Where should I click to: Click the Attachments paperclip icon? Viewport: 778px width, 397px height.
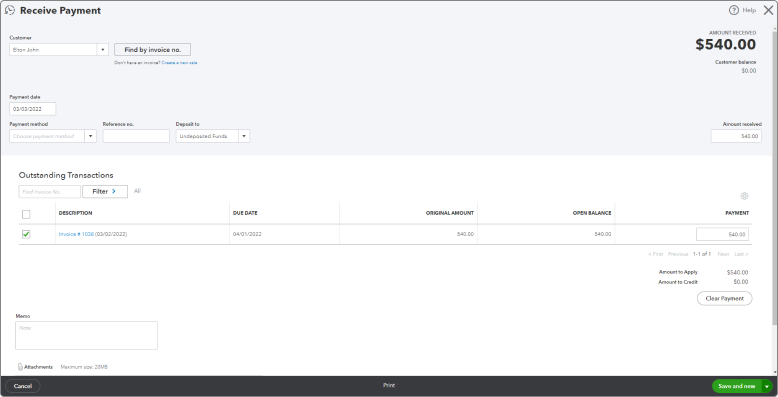coord(20,367)
